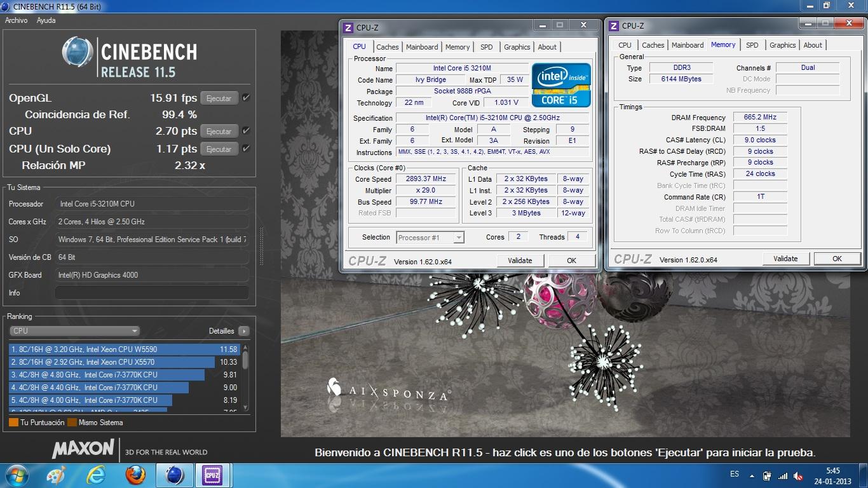The height and width of the screenshot is (488, 868).
Task: Click OK in Memory tab window
Action: tap(837, 259)
